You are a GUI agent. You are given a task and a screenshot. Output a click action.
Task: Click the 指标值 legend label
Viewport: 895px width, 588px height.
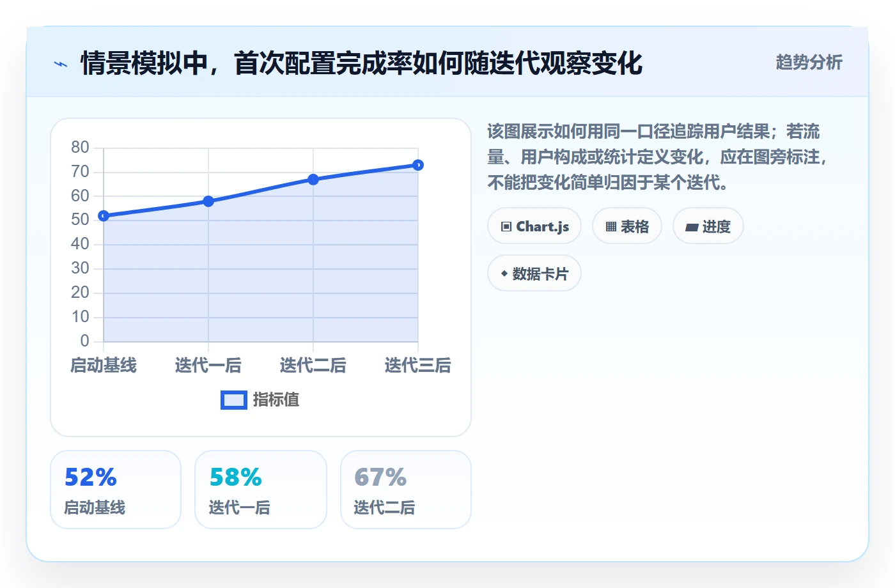[276, 400]
